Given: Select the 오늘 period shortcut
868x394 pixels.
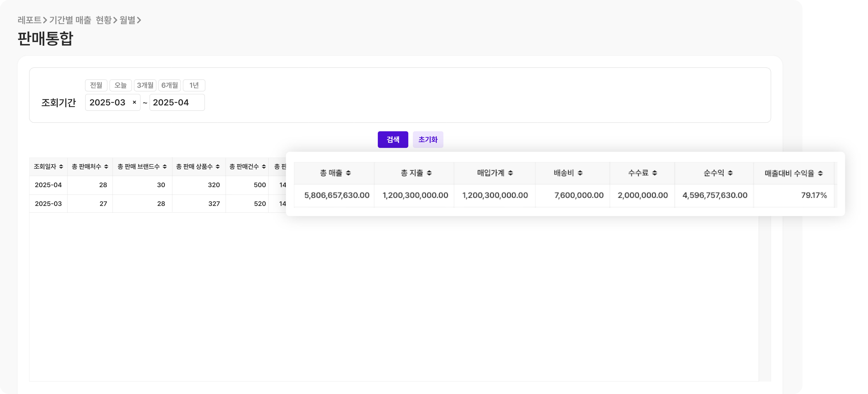Looking at the screenshot, I should click(121, 85).
